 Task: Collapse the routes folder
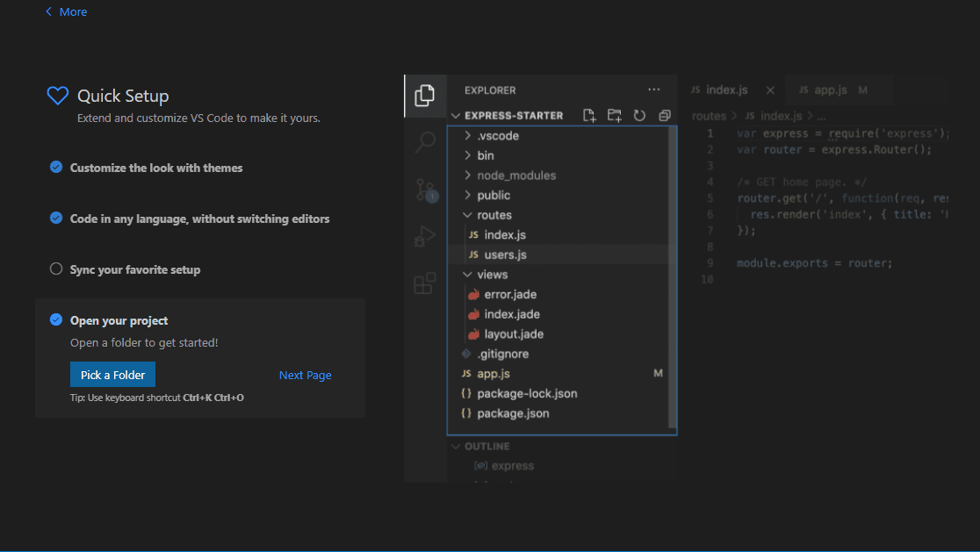point(467,214)
